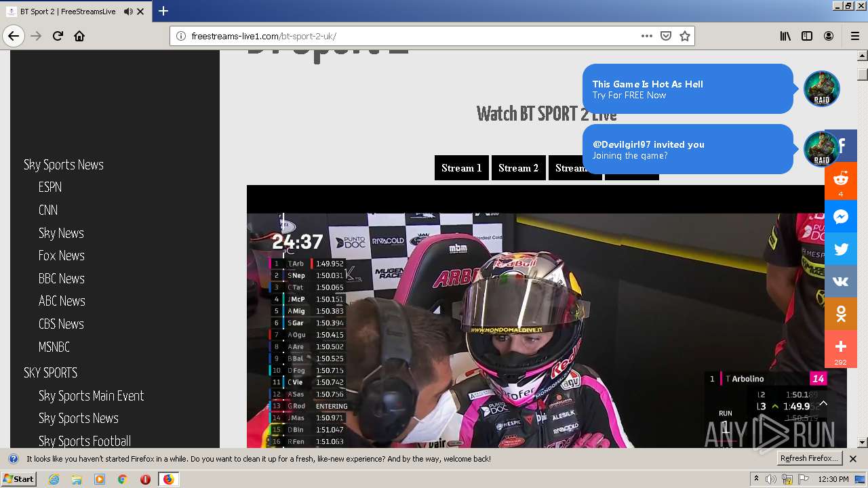Open '@Devilgirl97 invited you' notification
The height and width of the screenshot is (488, 868).
click(688, 149)
